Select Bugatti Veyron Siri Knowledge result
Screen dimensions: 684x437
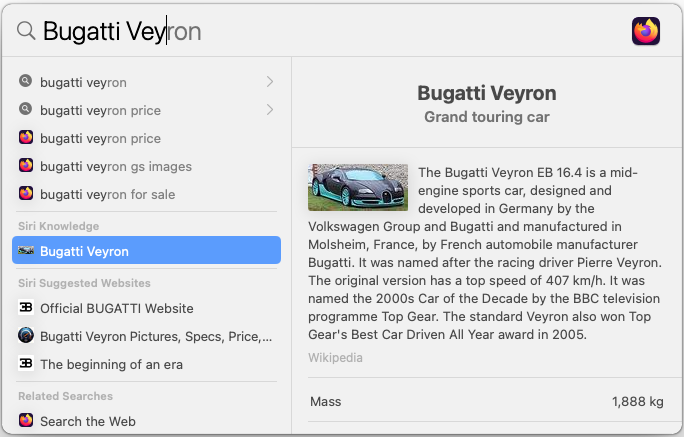click(146, 250)
